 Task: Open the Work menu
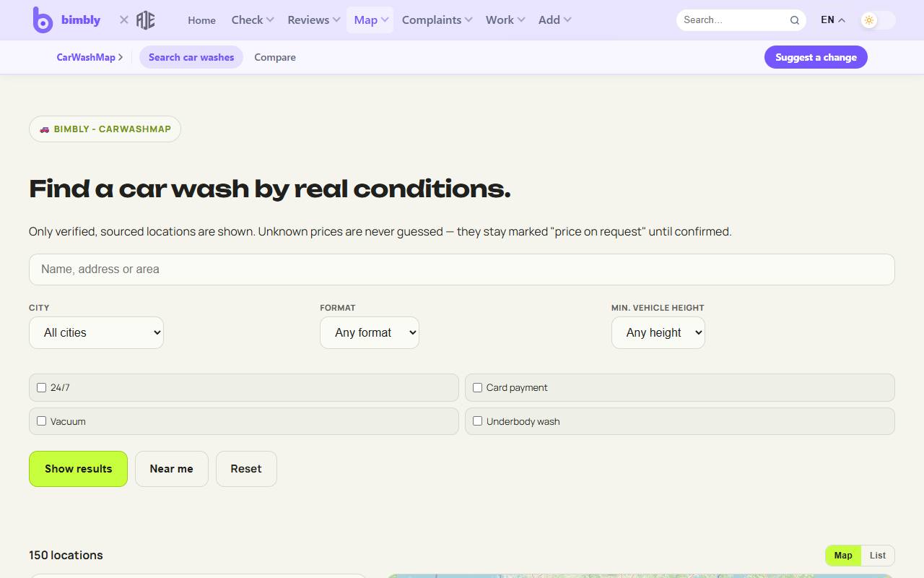pyautogui.click(x=505, y=20)
